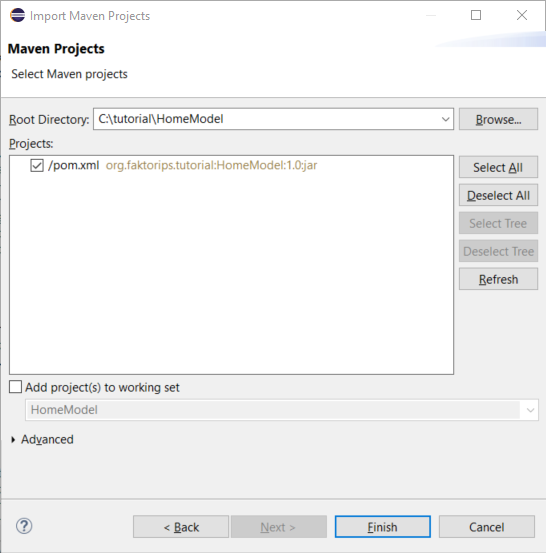The width and height of the screenshot is (546, 553).
Task: Click the Next > button
Action: (279, 527)
